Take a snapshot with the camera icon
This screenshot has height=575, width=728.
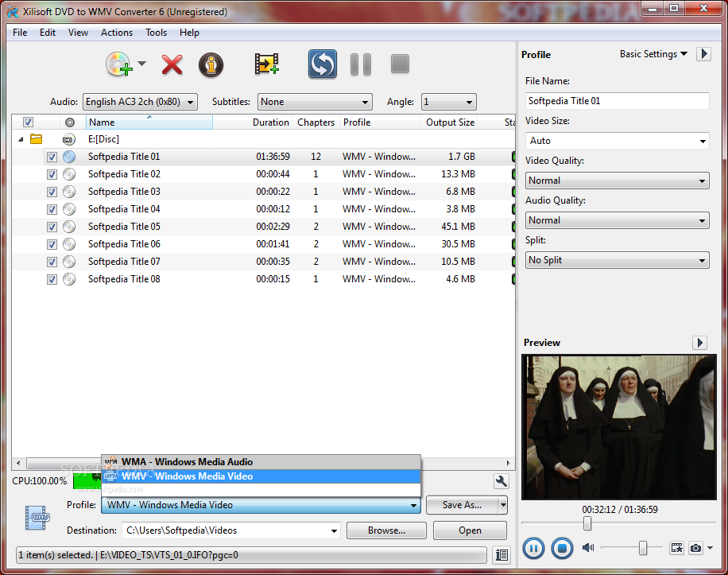tap(695, 549)
